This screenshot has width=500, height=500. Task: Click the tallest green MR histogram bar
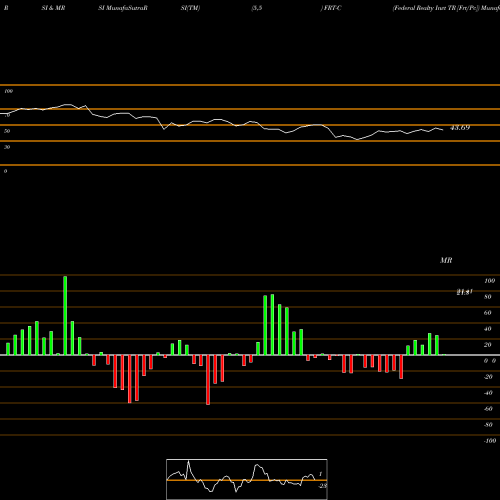click(x=65, y=315)
